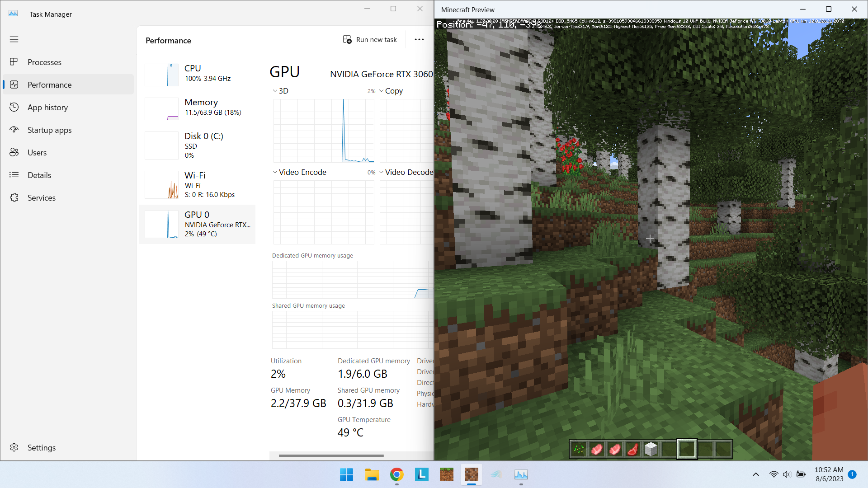
Task: Click the Processes sidebar icon
Action: click(14, 62)
